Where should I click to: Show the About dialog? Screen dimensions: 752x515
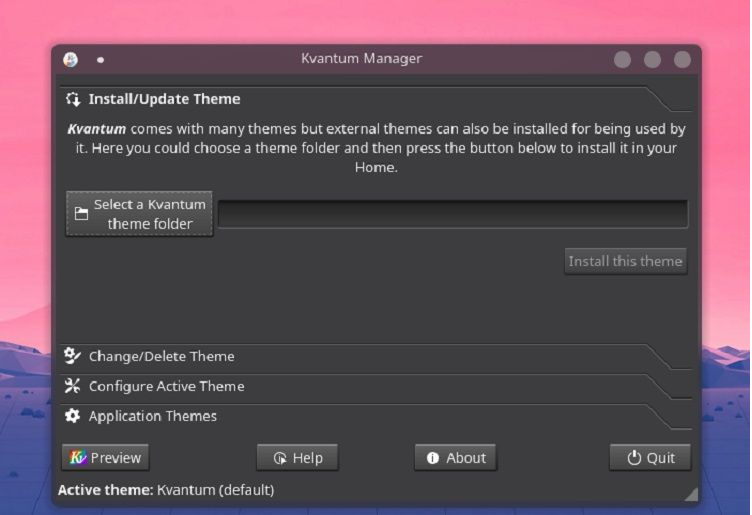coord(456,457)
